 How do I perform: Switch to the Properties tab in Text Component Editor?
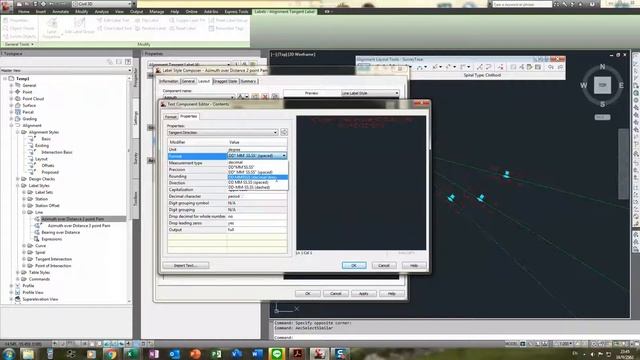click(x=189, y=116)
